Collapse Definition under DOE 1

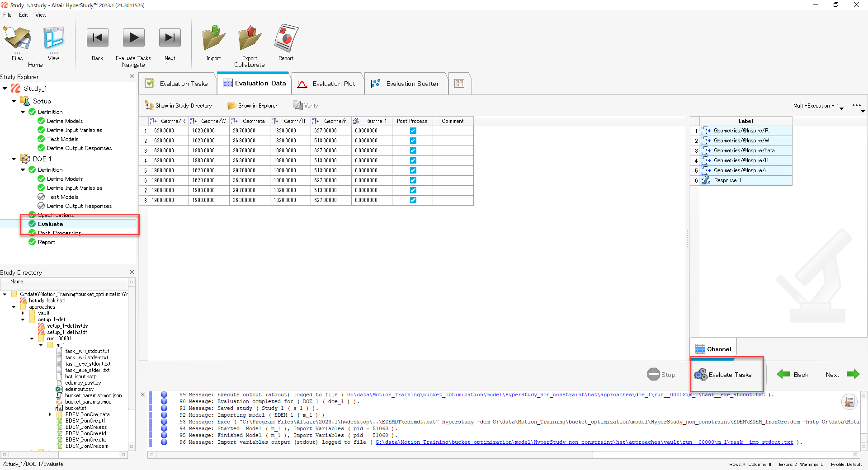(x=23, y=170)
